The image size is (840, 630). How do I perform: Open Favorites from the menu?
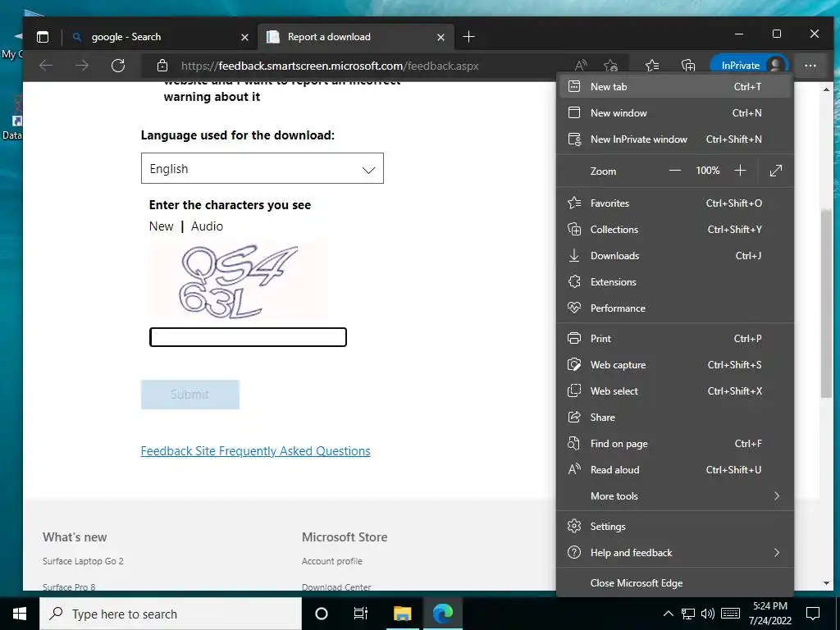pos(675,203)
